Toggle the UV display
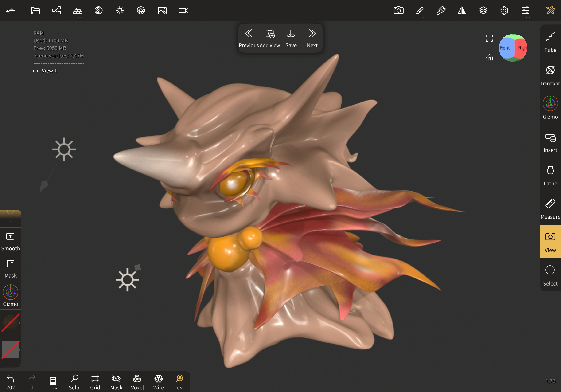 tap(180, 382)
